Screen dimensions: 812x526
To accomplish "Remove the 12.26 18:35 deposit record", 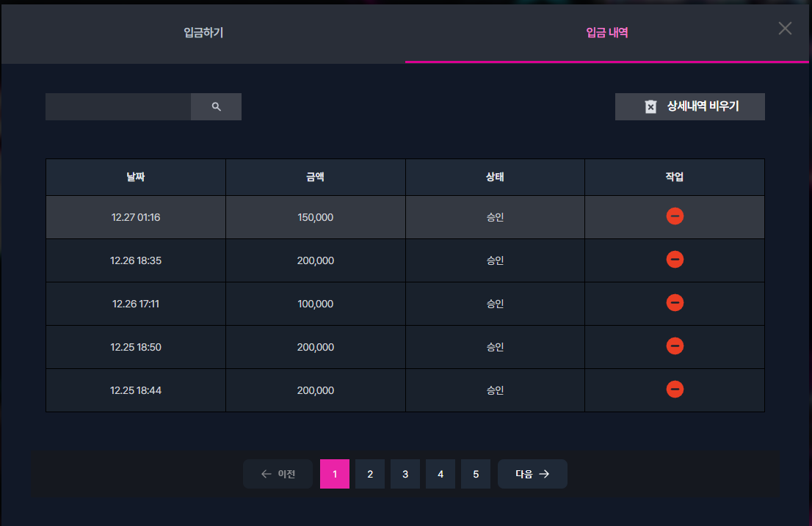I will pos(675,259).
